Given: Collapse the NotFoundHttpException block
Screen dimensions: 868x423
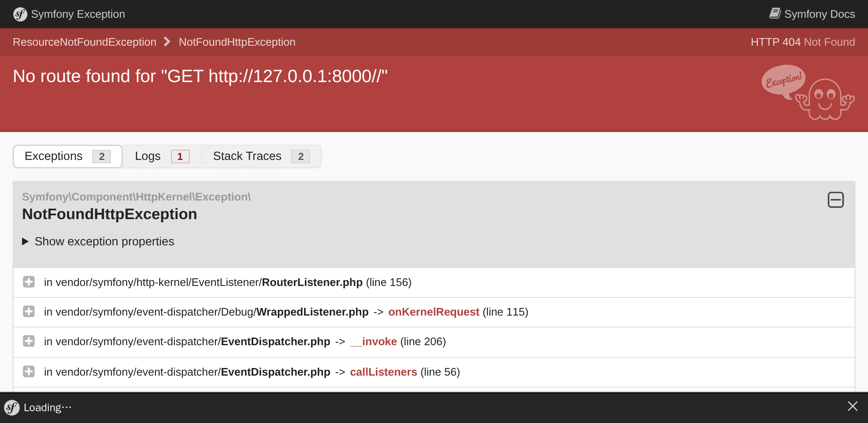Looking at the screenshot, I should (x=836, y=200).
